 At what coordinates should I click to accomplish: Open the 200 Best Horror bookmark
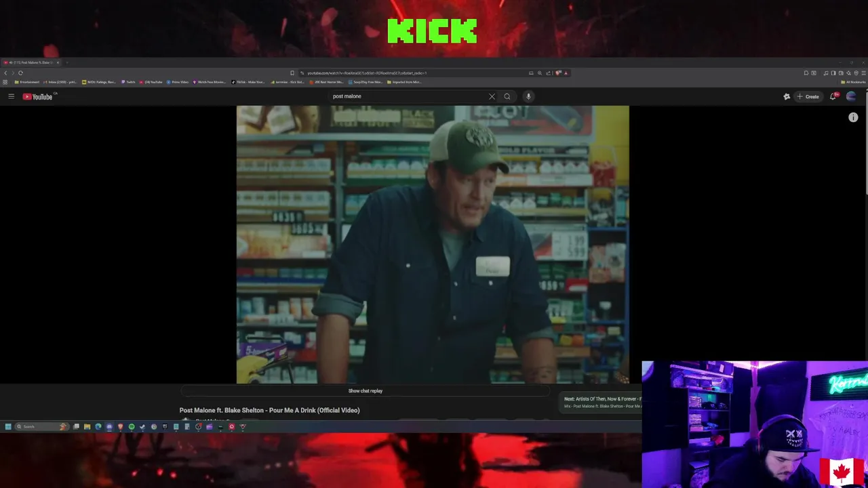coord(326,82)
